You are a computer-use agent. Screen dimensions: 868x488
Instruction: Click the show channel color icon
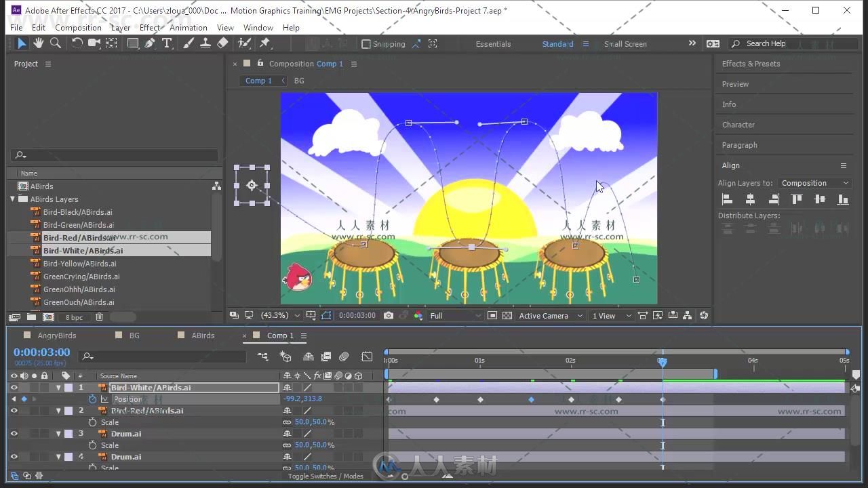click(418, 316)
